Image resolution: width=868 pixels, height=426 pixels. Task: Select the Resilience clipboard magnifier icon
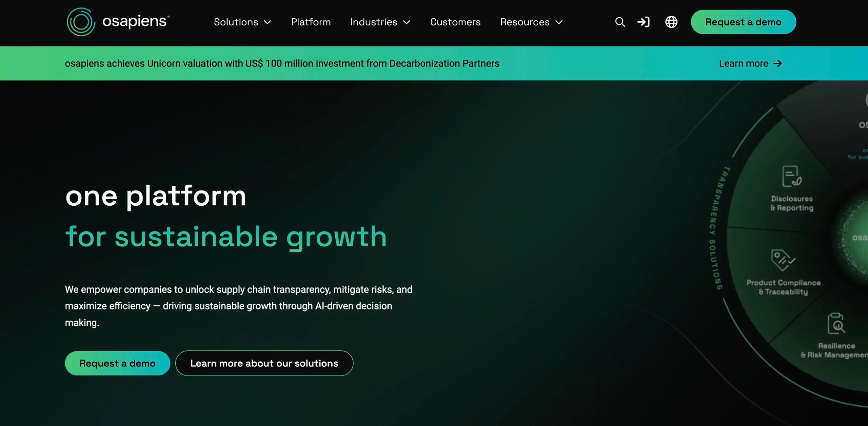tap(836, 324)
